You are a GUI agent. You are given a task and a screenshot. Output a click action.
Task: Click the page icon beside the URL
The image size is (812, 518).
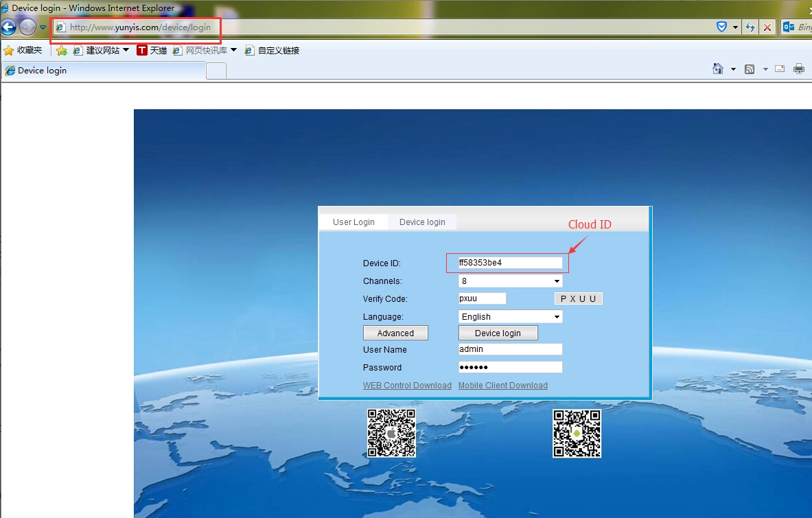coord(60,27)
